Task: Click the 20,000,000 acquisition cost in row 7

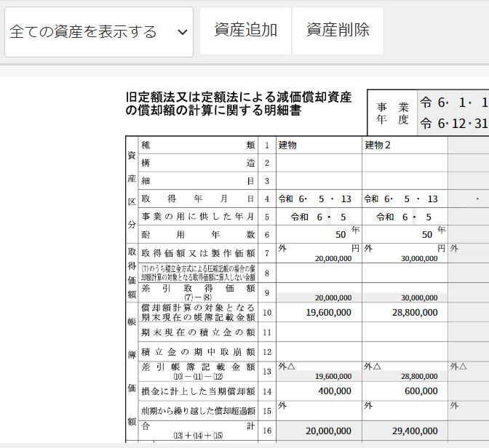Action: (333, 258)
